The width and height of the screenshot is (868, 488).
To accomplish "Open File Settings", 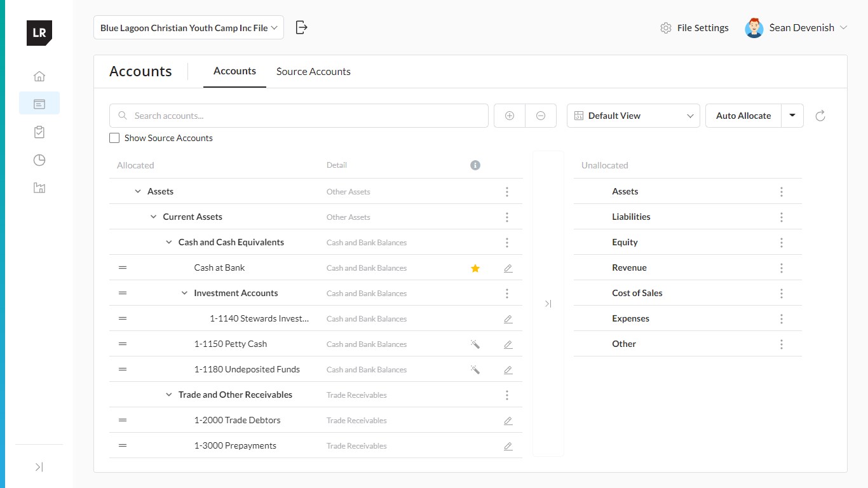I will (x=695, y=28).
